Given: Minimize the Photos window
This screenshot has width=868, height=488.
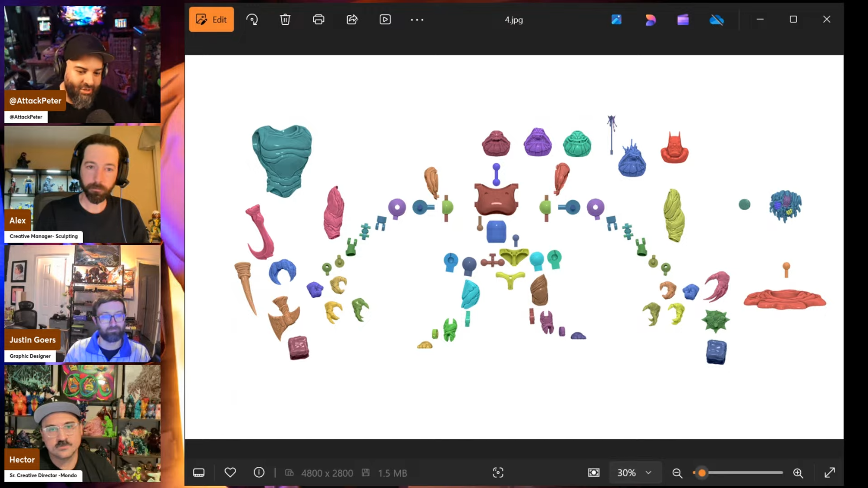Looking at the screenshot, I should pyautogui.click(x=760, y=20).
